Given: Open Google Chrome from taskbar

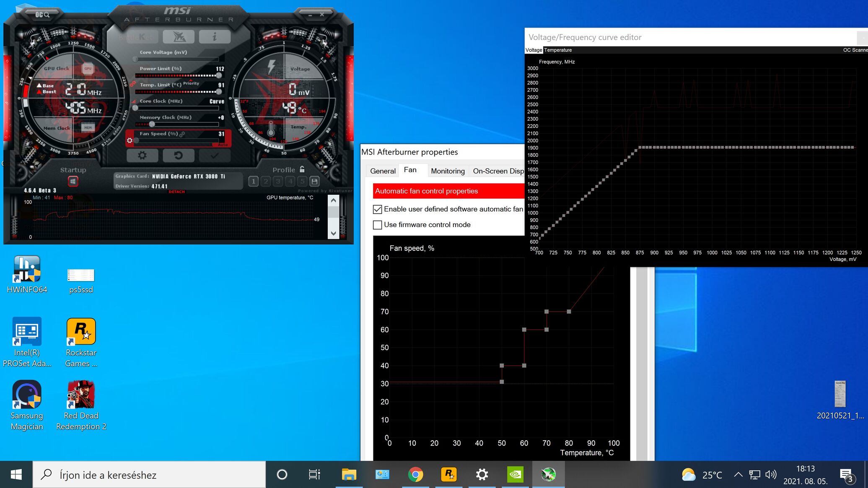Looking at the screenshot, I should pyautogui.click(x=415, y=474).
